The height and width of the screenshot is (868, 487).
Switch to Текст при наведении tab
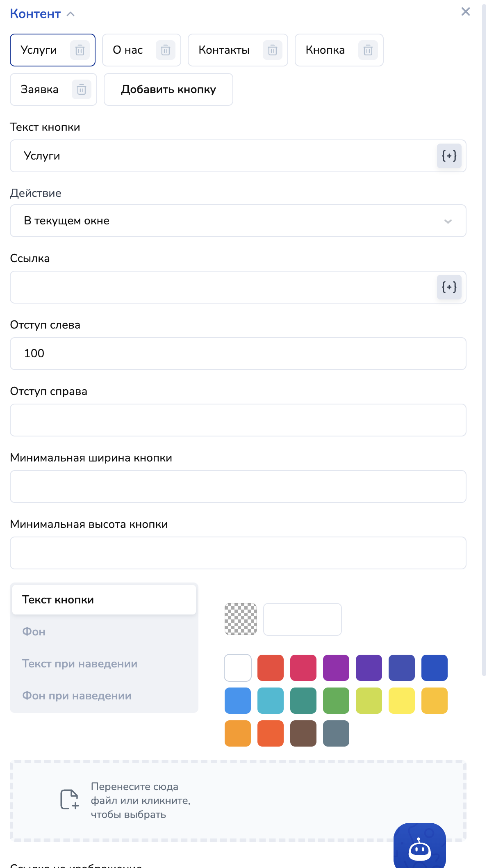pyautogui.click(x=80, y=664)
